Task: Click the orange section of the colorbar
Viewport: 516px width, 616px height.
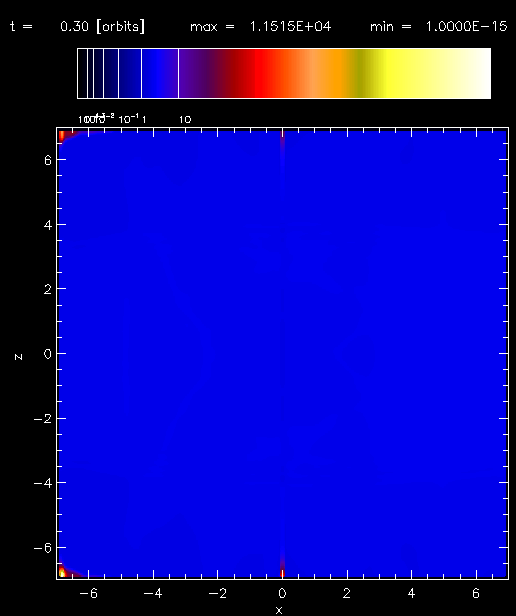Action: [334, 73]
